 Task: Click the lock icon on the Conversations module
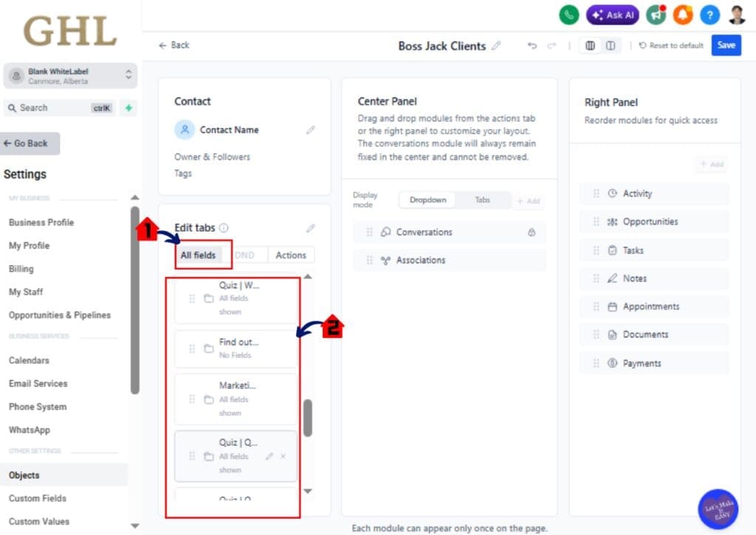[531, 232]
